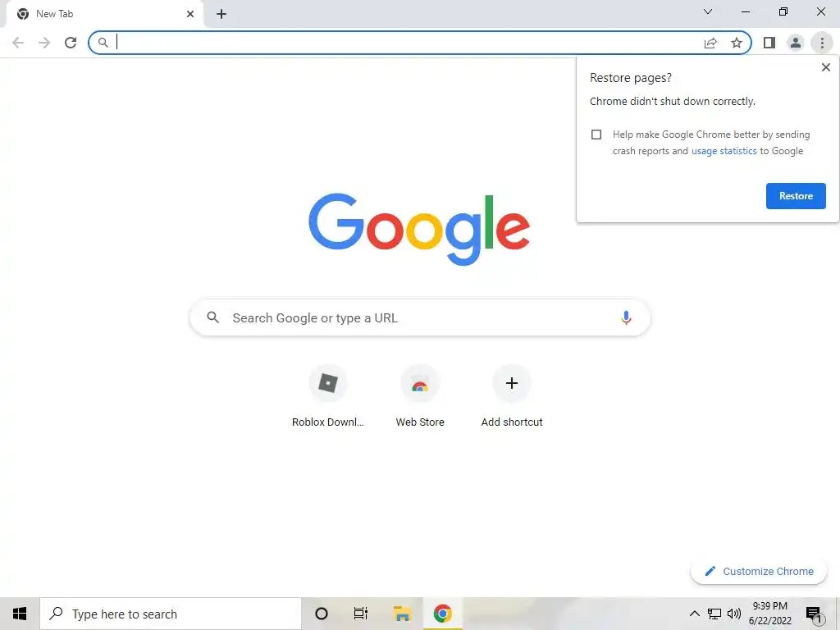This screenshot has width=840, height=630.
Task: Enable sending crash reports checkbox
Action: pyautogui.click(x=596, y=135)
